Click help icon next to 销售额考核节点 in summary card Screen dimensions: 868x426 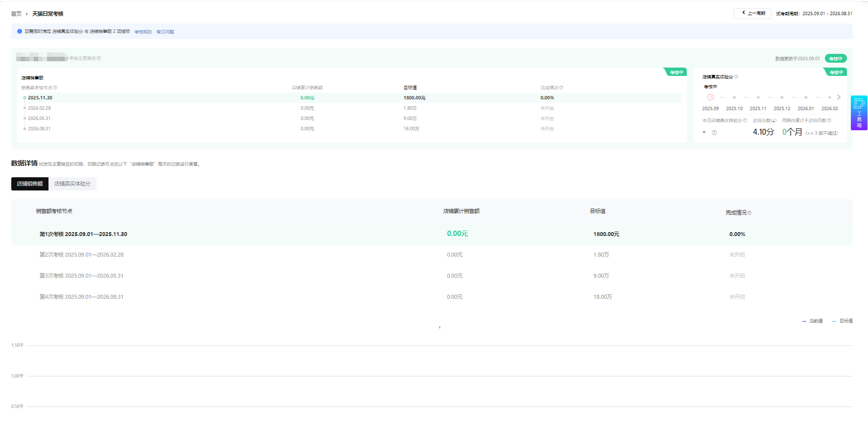tap(55, 88)
